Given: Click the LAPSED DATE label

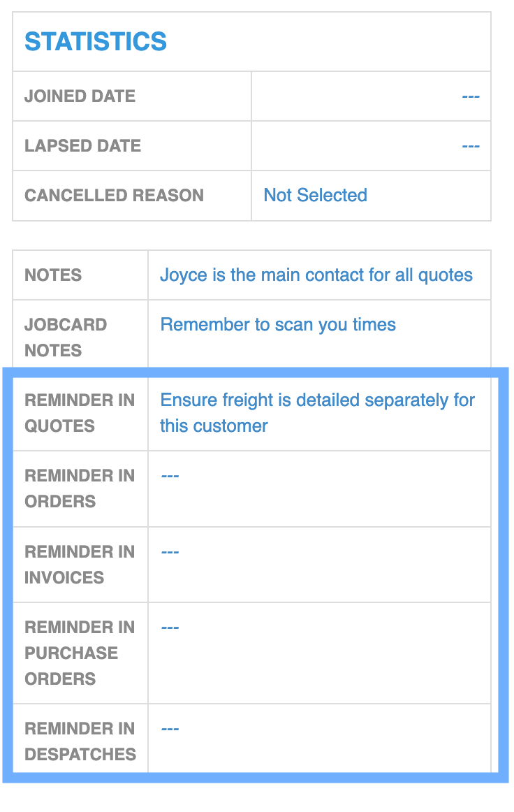Looking at the screenshot, I should (83, 146).
